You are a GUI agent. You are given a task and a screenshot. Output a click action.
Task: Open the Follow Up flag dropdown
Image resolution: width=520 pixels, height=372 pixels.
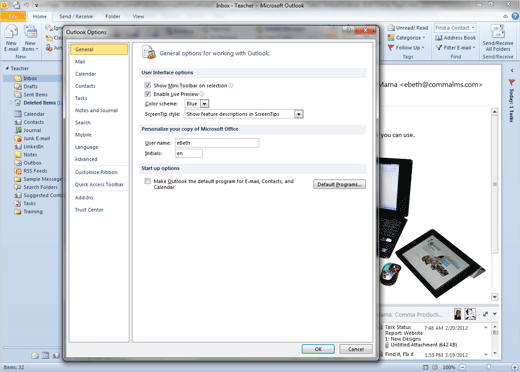(406, 48)
